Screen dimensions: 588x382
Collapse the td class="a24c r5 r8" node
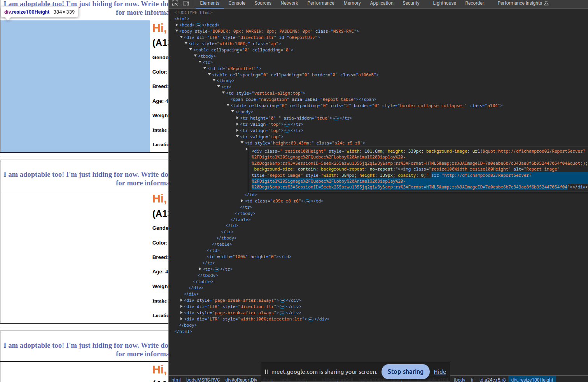tap(242, 143)
